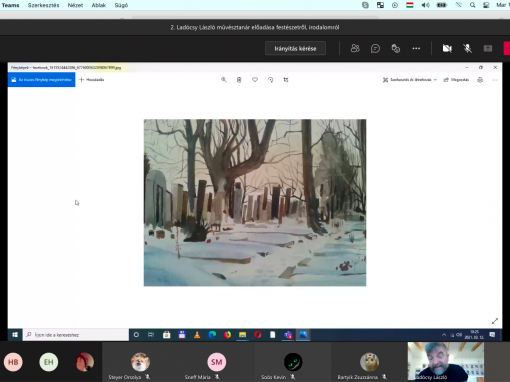Expand the Windows system tray chevron
The height and width of the screenshot is (382, 510).
pyautogui.click(x=444, y=335)
